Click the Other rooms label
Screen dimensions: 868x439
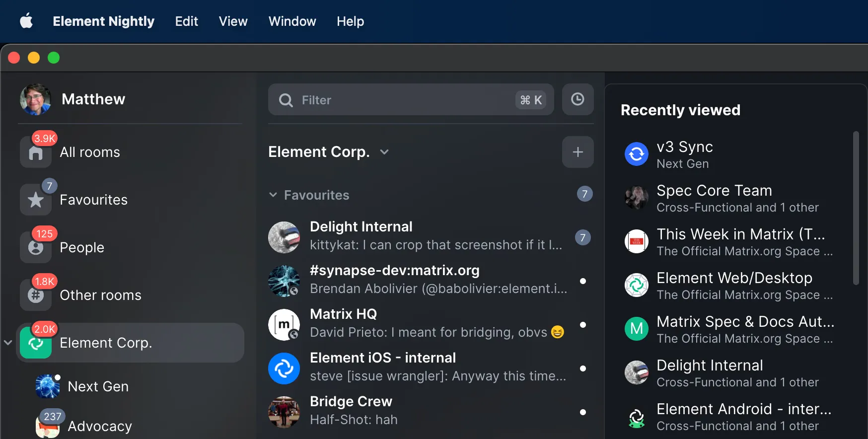point(101,295)
